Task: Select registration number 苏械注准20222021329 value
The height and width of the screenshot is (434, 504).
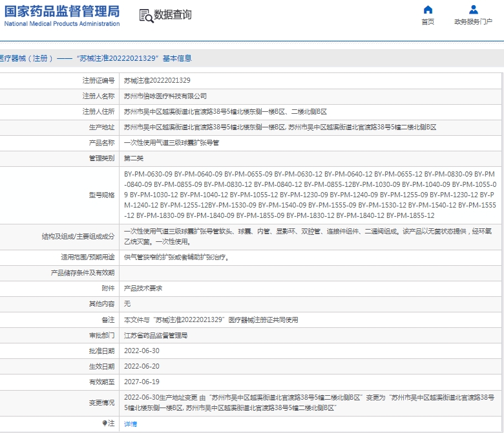Action: (157, 80)
